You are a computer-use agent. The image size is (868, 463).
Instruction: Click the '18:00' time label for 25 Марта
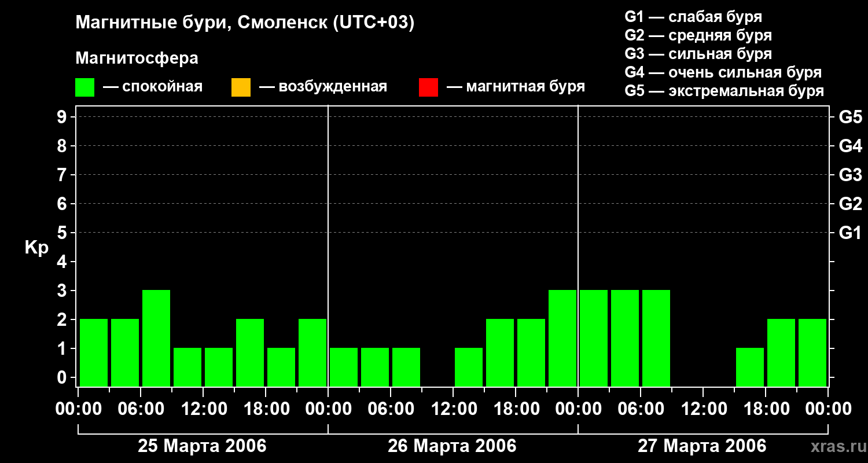click(266, 409)
